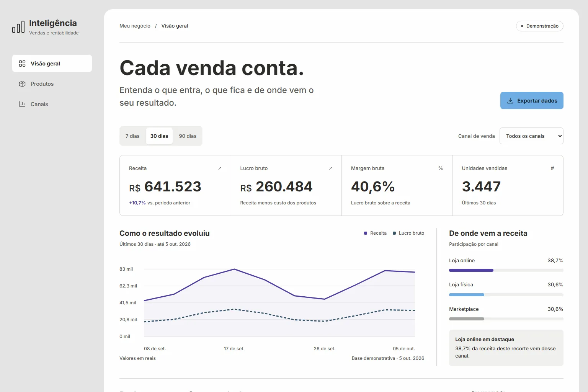Viewport: 588px width, 392px height.
Task: Click the download icon on Exportar dados
Action: 510,101
